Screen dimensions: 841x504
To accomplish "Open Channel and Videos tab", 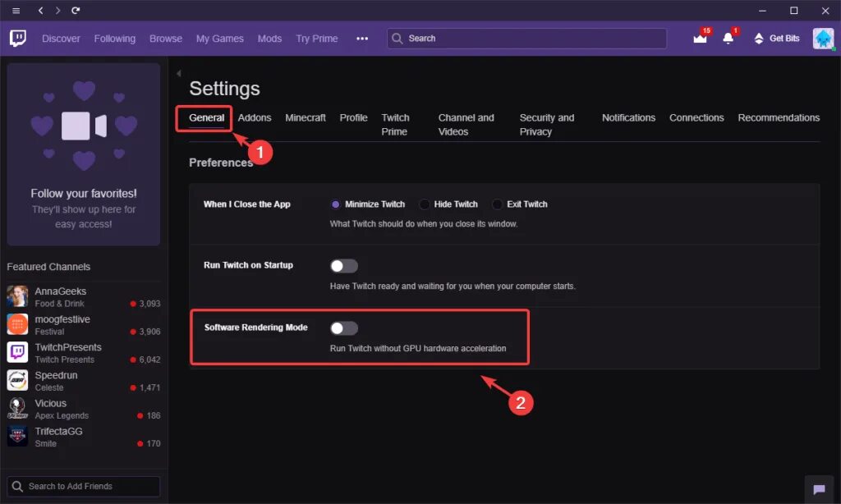I will coord(466,125).
